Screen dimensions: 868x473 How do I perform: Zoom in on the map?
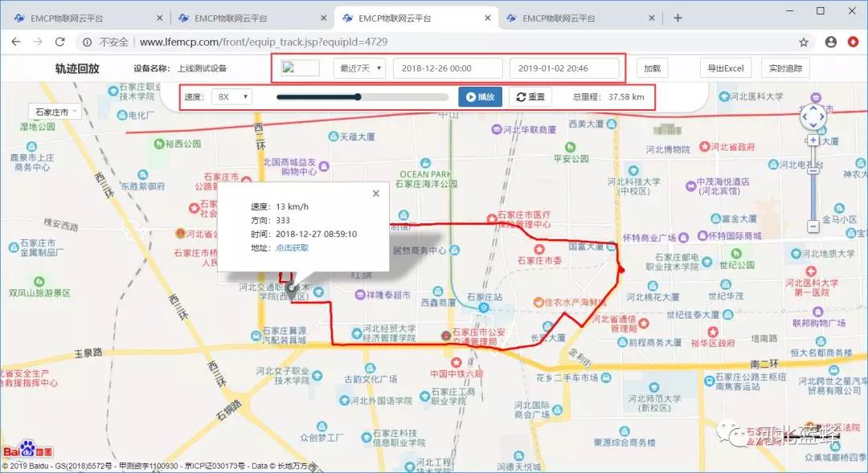click(x=813, y=141)
